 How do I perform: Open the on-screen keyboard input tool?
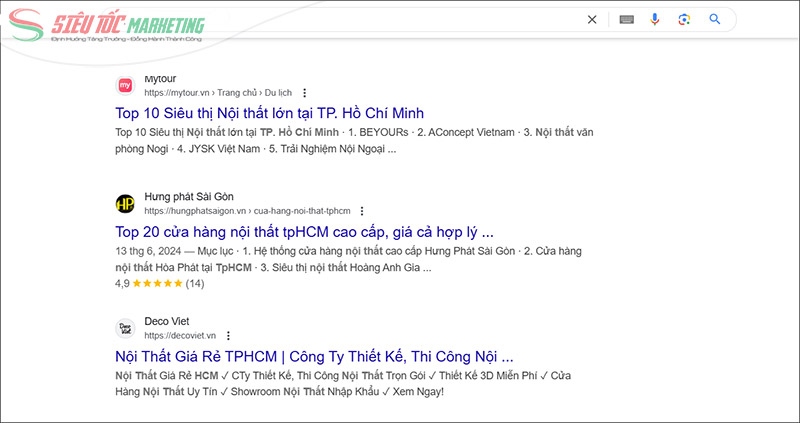627,20
